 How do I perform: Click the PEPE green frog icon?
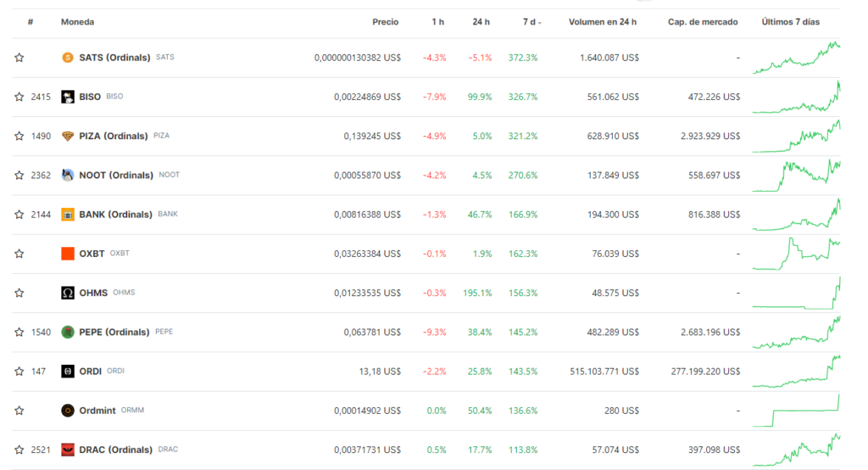[68, 332]
